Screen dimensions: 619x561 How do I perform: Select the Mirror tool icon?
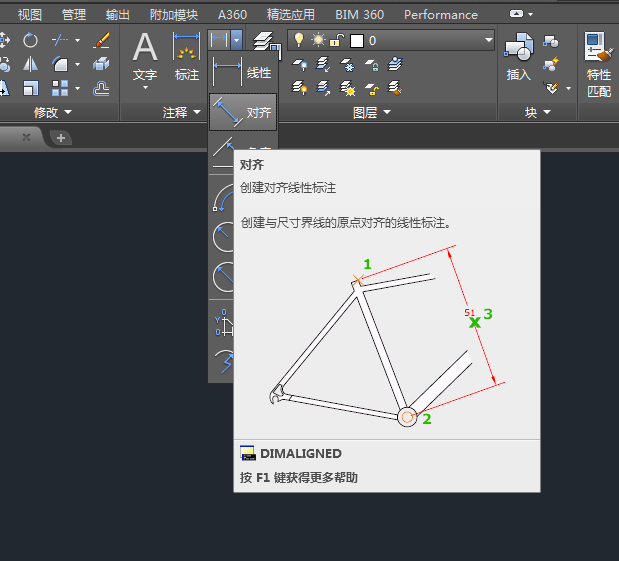click(30, 64)
